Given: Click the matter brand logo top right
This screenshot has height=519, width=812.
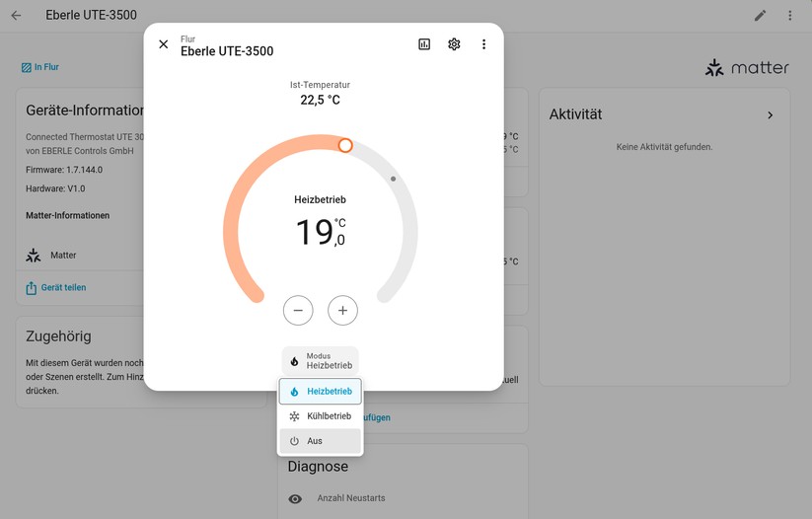Looking at the screenshot, I should [747, 67].
